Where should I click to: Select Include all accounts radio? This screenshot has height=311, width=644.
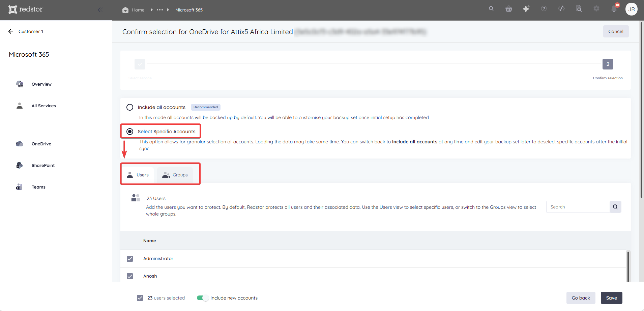(x=130, y=107)
